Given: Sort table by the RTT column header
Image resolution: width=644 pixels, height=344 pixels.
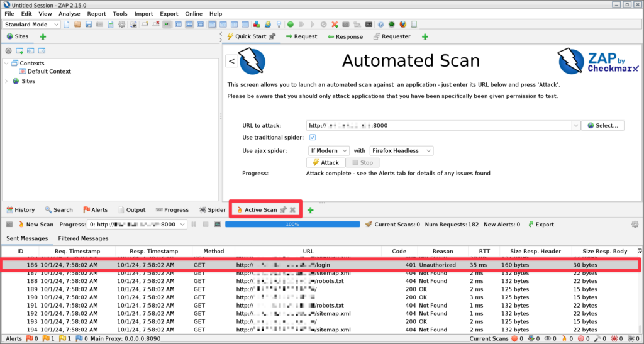Looking at the screenshot, I should pyautogui.click(x=484, y=251).
